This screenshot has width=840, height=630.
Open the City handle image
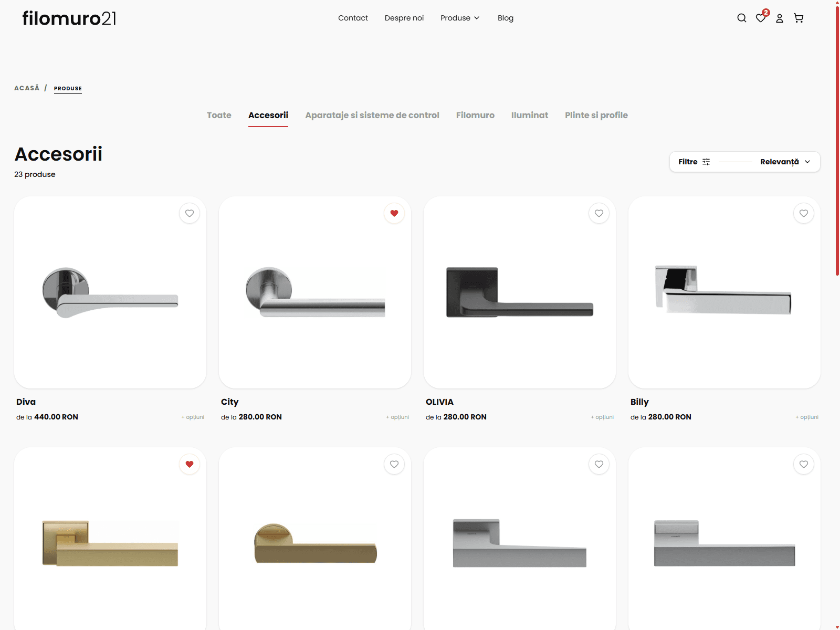coord(315,292)
